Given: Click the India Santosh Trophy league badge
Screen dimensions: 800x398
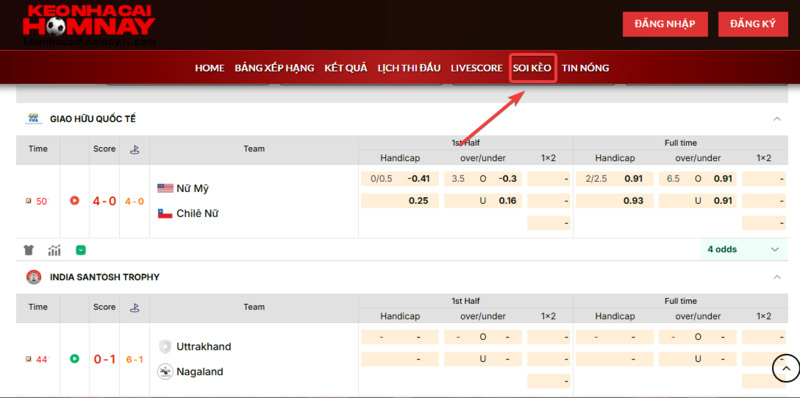Looking at the screenshot, I should [x=33, y=277].
